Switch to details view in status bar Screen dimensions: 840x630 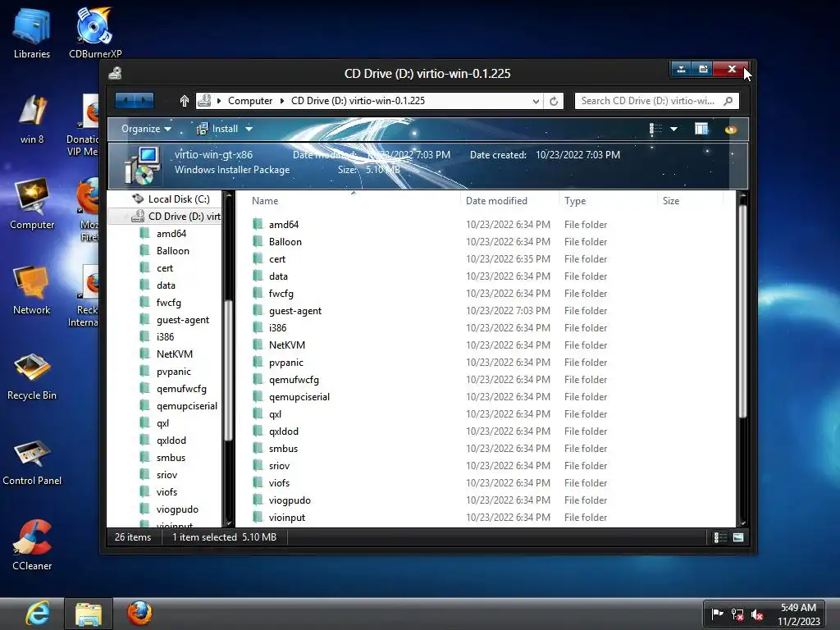point(720,537)
